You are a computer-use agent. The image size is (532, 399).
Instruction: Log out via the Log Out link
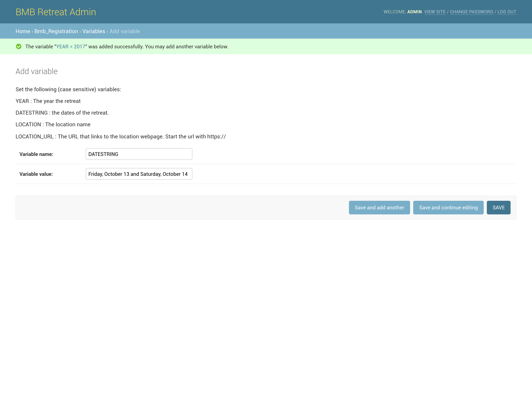[x=506, y=12]
